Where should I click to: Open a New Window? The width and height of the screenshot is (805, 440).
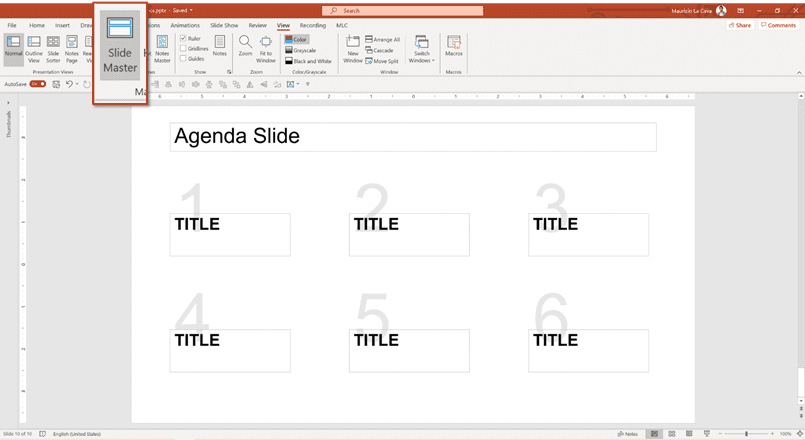click(x=353, y=49)
